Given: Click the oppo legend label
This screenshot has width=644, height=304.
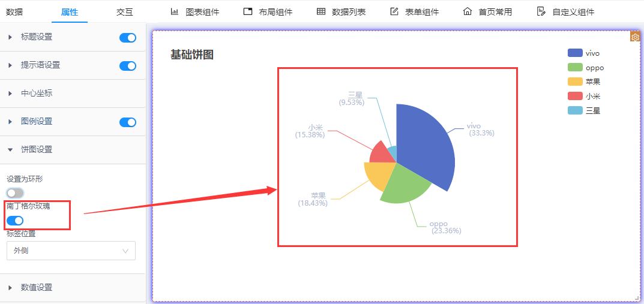Looking at the screenshot, I should pos(595,68).
